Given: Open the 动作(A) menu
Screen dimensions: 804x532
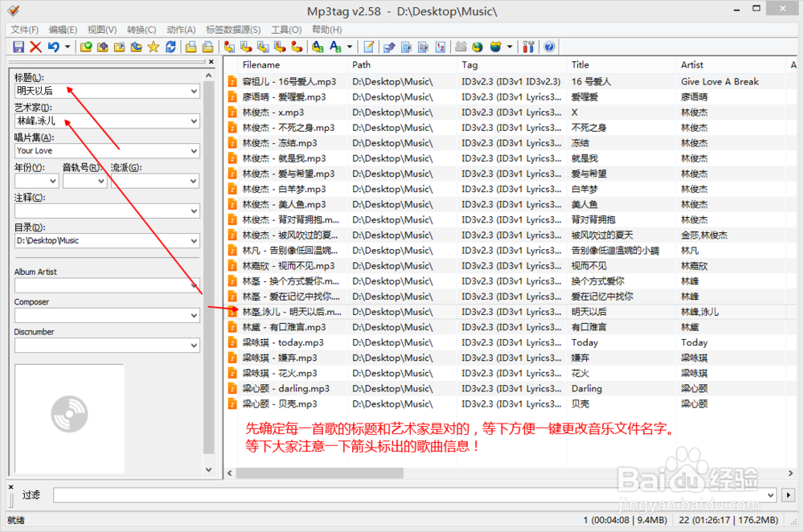Looking at the screenshot, I should pyautogui.click(x=181, y=30).
